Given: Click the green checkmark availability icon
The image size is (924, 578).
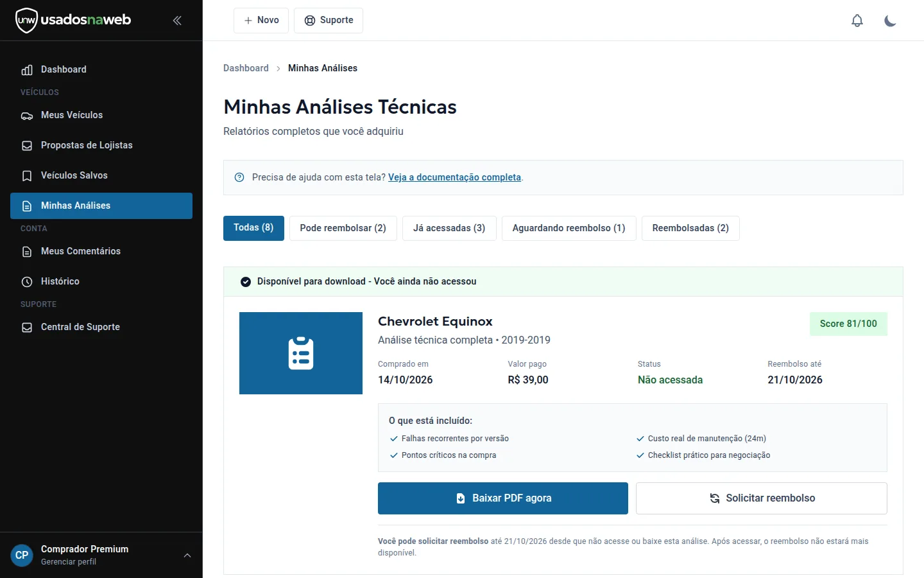Looking at the screenshot, I should click(245, 282).
